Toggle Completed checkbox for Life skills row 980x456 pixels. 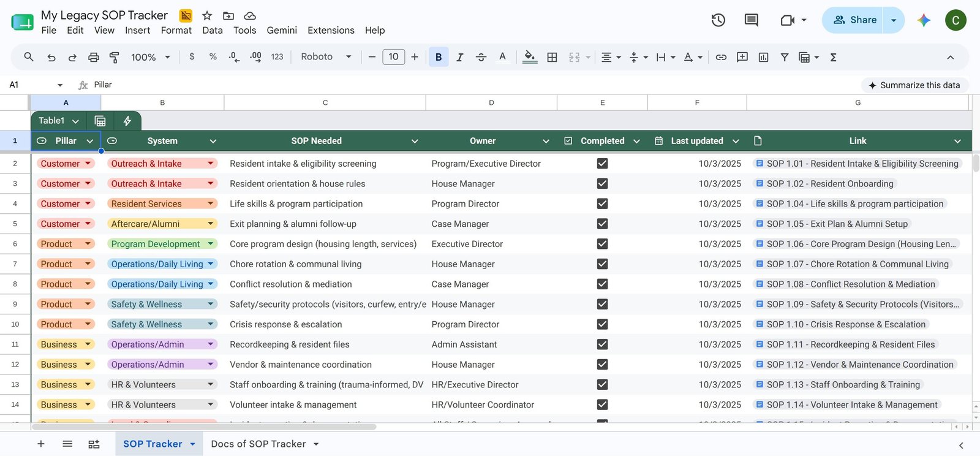click(602, 203)
